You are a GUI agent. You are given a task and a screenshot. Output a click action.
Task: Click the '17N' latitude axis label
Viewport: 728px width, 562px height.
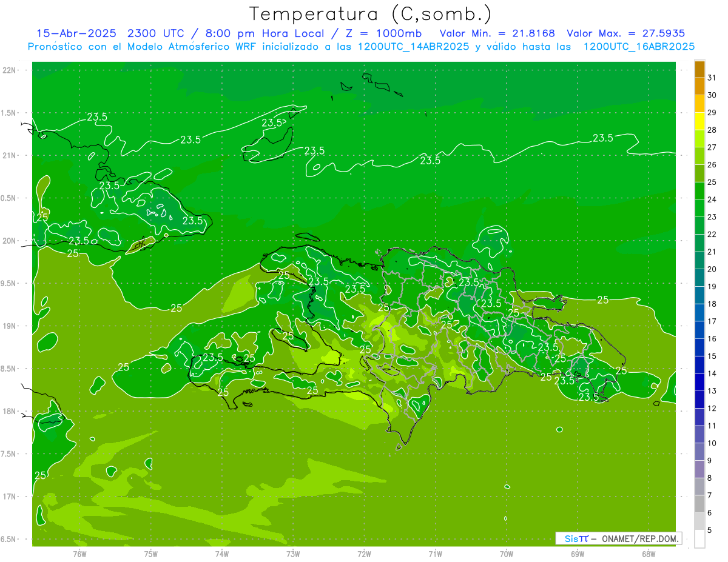tap(9, 497)
